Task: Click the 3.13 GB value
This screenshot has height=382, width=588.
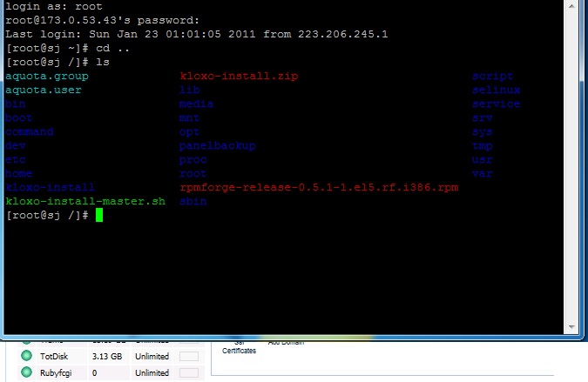Action: [107, 356]
